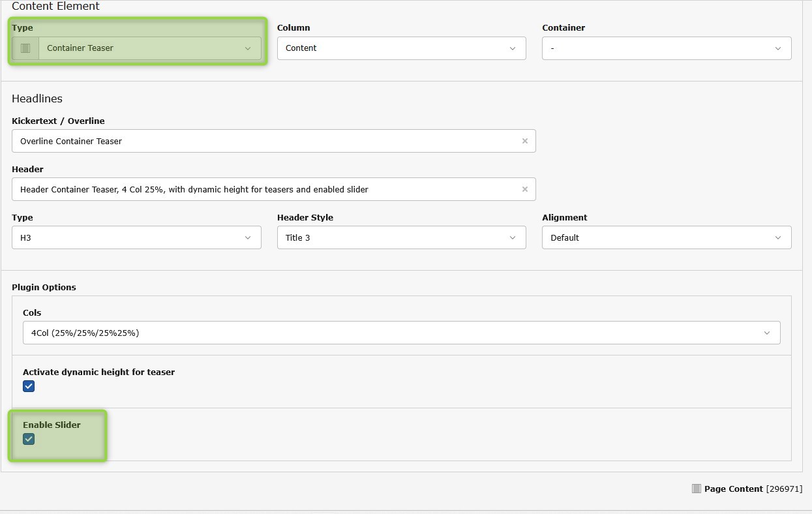Focus the Header text input
Viewport: 812px width, 514px height.
261,189
